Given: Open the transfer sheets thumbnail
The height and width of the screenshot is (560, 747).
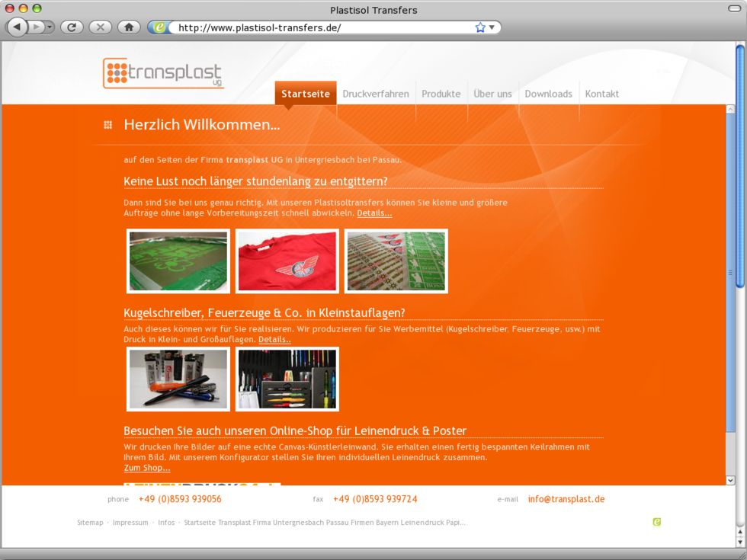Looking at the screenshot, I should click(x=396, y=261).
